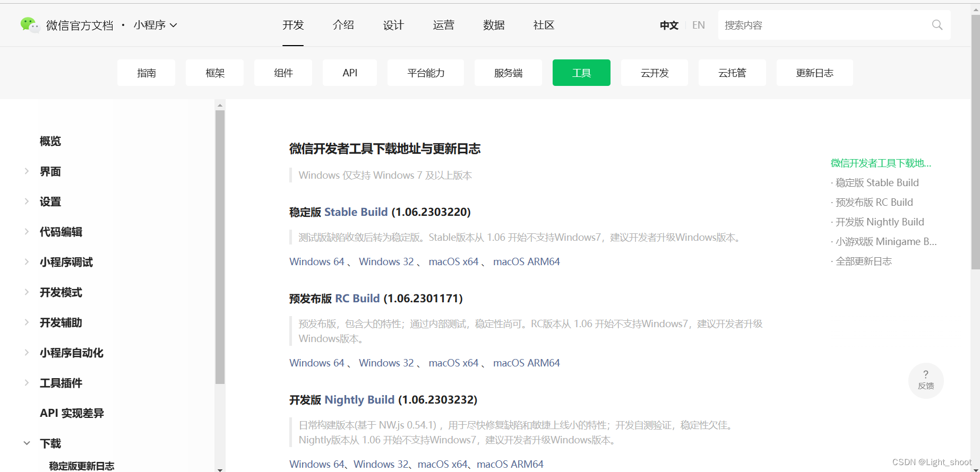
Task: Open the API tab
Action: (350, 73)
